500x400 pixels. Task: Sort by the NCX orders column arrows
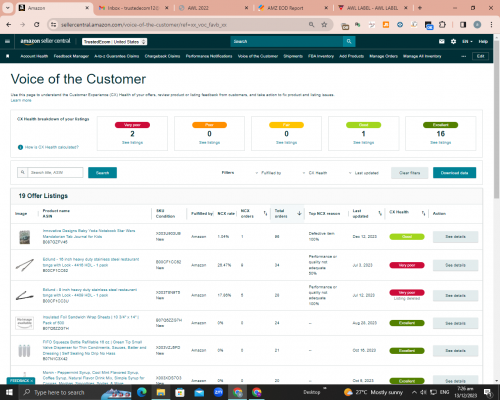(x=265, y=213)
